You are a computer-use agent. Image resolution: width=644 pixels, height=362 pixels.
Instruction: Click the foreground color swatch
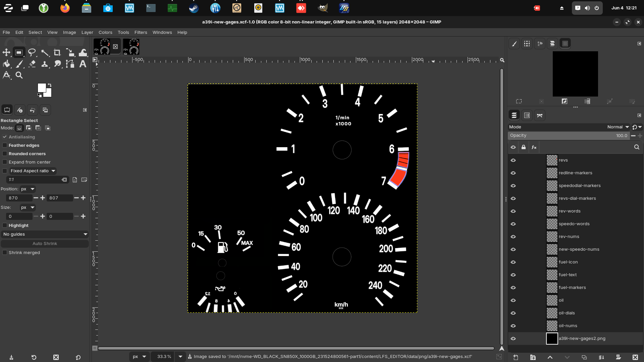42,88
